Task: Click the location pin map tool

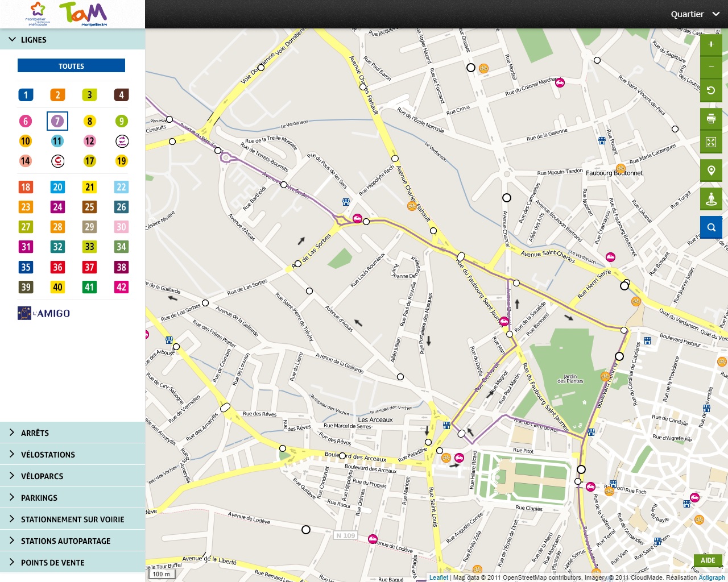Action: click(x=711, y=171)
